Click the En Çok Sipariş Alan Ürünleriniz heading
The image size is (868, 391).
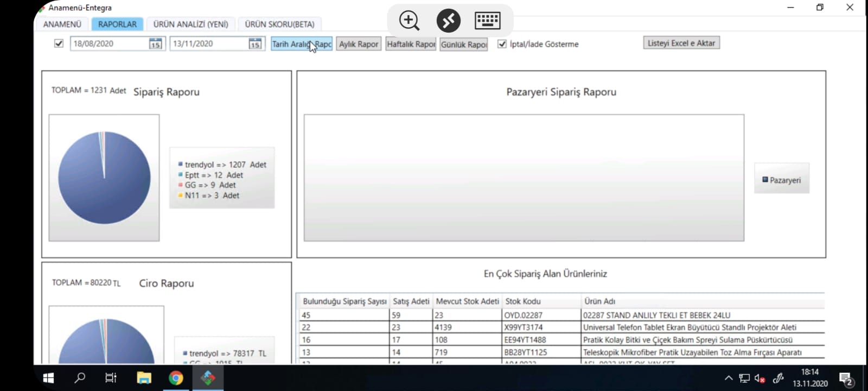point(545,274)
